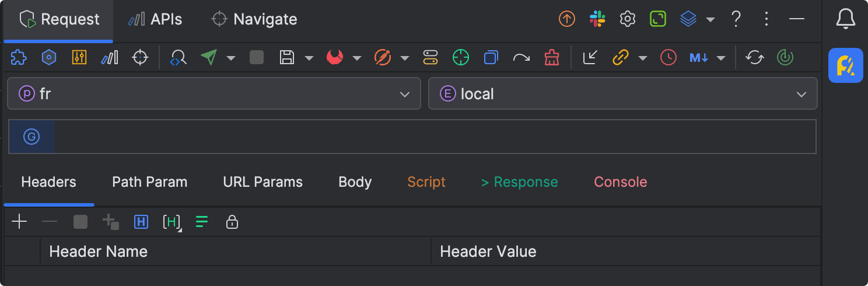Click the blue layers stack icon
Screen dimensions: 868x286
point(689,19)
